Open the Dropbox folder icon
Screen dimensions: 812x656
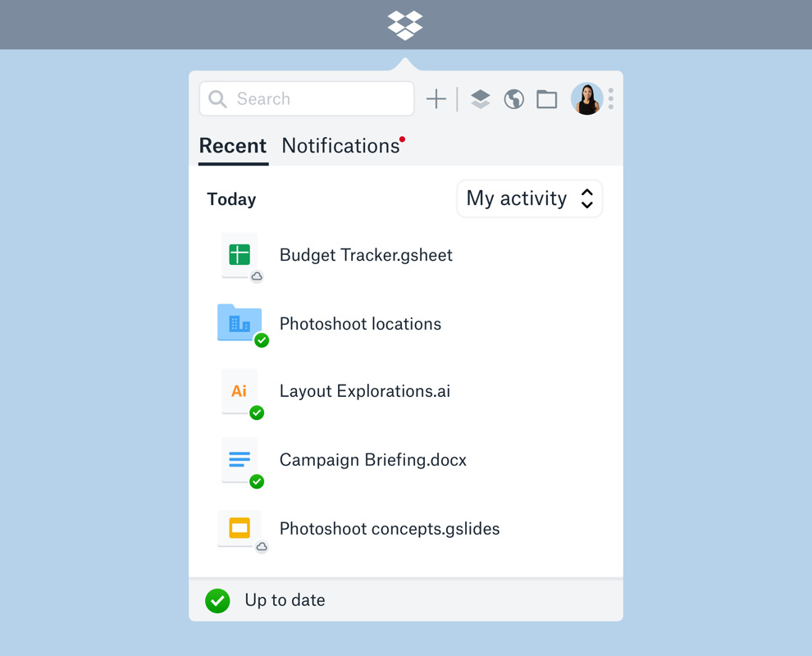pos(547,99)
